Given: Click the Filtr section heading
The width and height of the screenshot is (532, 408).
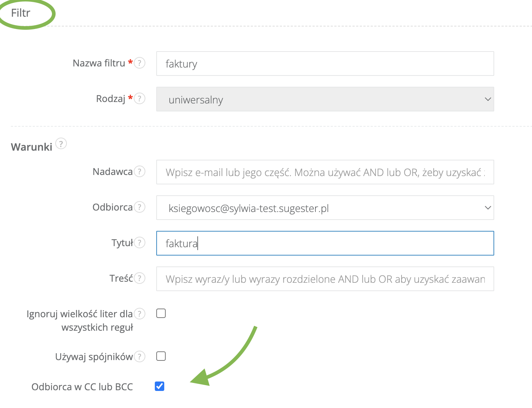Looking at the screenshot, I should (21, 13).
